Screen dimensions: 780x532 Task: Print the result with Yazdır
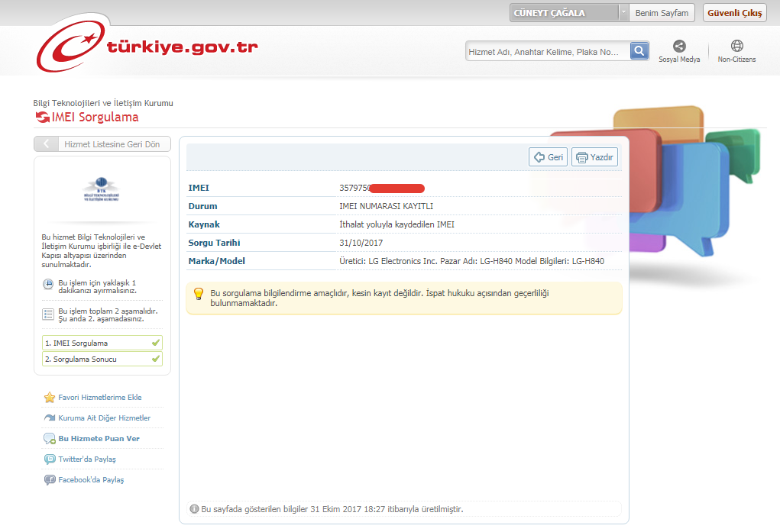[x=594, y=157]
